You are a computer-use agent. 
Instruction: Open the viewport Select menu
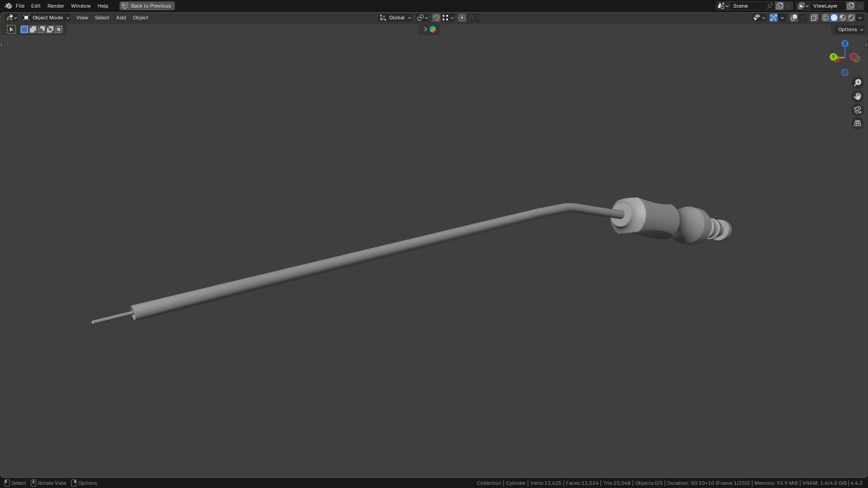click(x=102, y=18)
